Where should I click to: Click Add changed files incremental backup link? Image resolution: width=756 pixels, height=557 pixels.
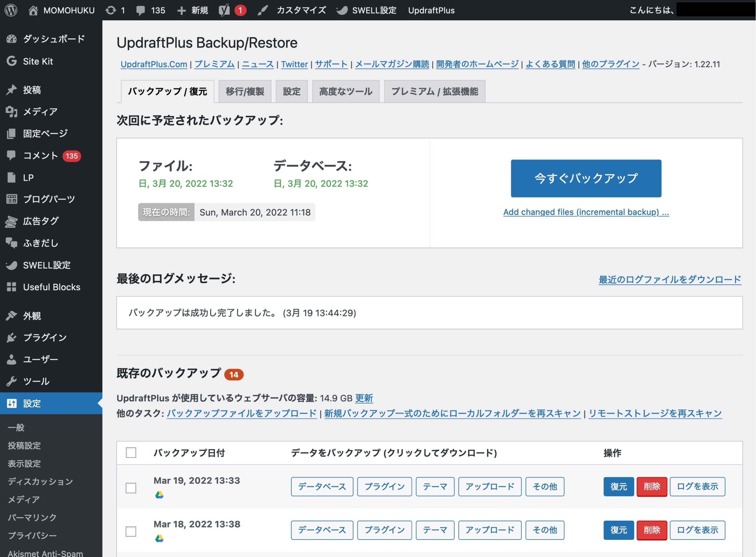coord(586,212)
